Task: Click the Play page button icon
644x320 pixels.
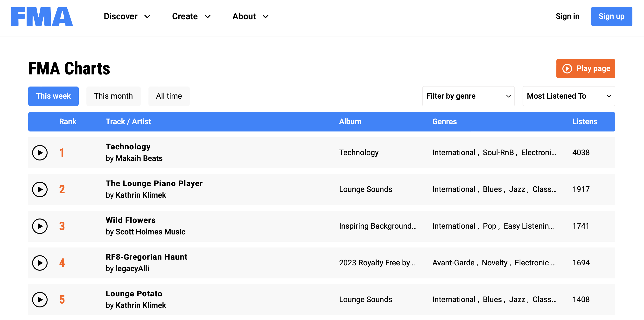Action: [x=567, y=69]
